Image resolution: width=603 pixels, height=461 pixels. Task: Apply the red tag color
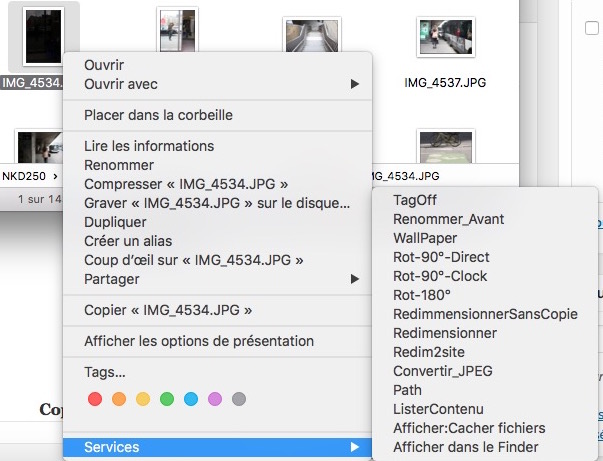(x=96, y=400)
